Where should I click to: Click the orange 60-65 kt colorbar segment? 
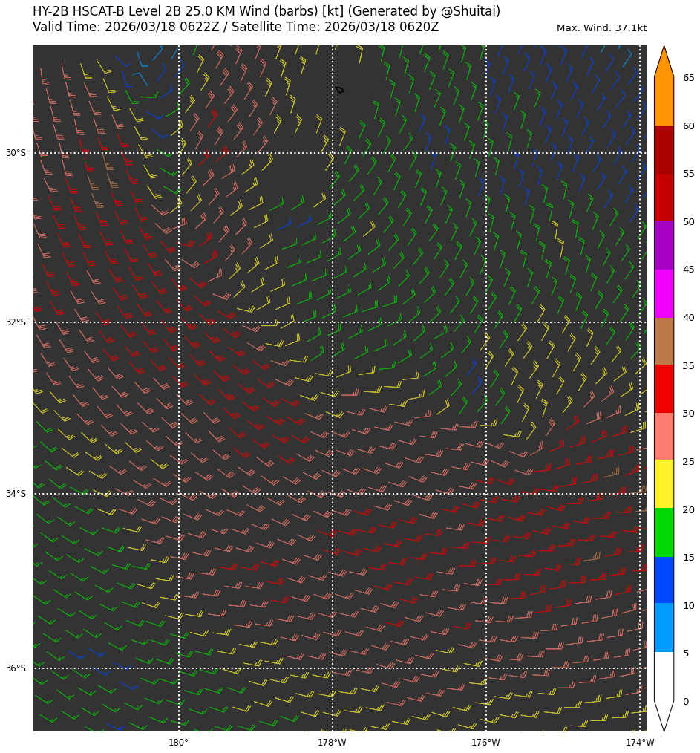tap(664, 102)
